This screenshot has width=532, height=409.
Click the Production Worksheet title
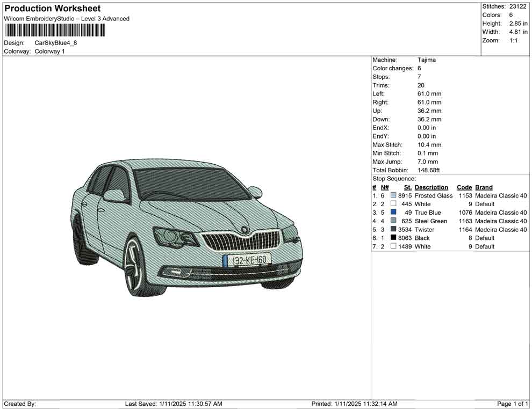(52, 9)
